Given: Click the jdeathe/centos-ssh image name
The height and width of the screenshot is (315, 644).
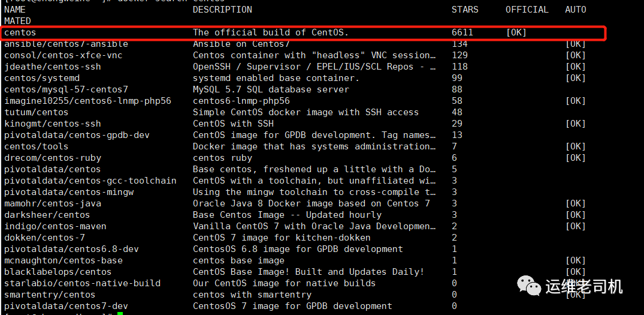Looking at the screenshot, I should (52, 67).
